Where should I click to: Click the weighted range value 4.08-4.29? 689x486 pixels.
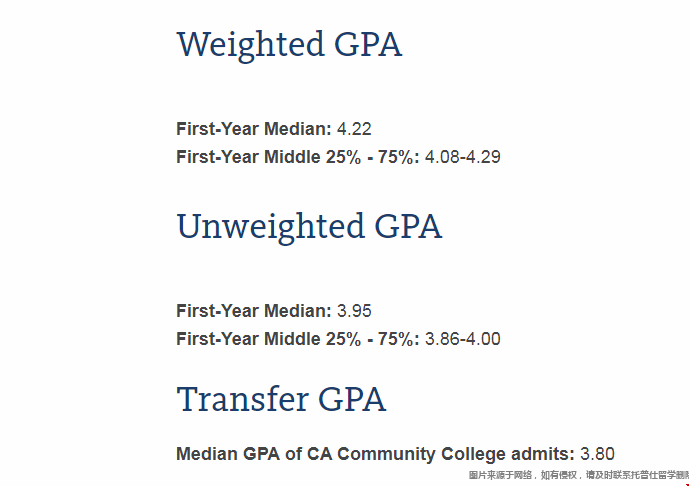pos(463,157)
